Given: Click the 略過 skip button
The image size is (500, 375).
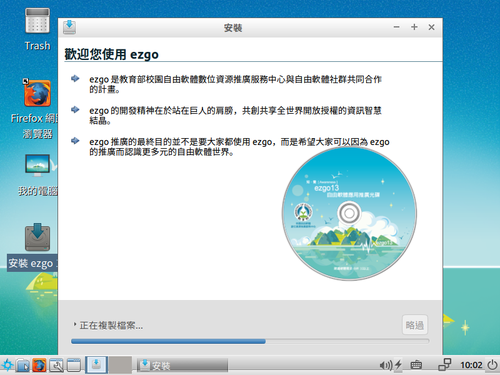Looking at the screenshot, I should coord(415,325).
